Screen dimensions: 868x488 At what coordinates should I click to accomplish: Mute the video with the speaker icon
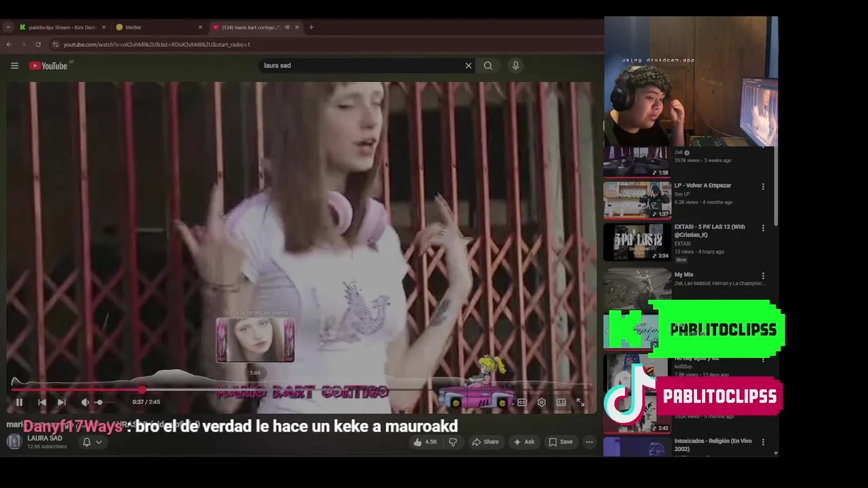pos(85,402)
